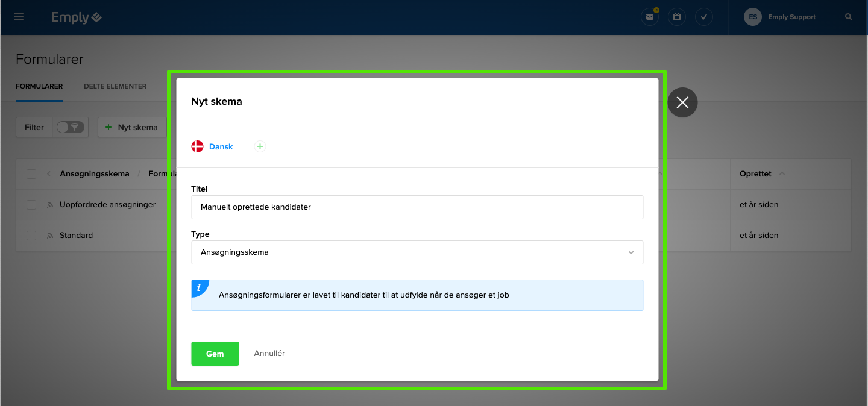
Task: Close the Nyt skema dialog
Action: tap(682, 102)
